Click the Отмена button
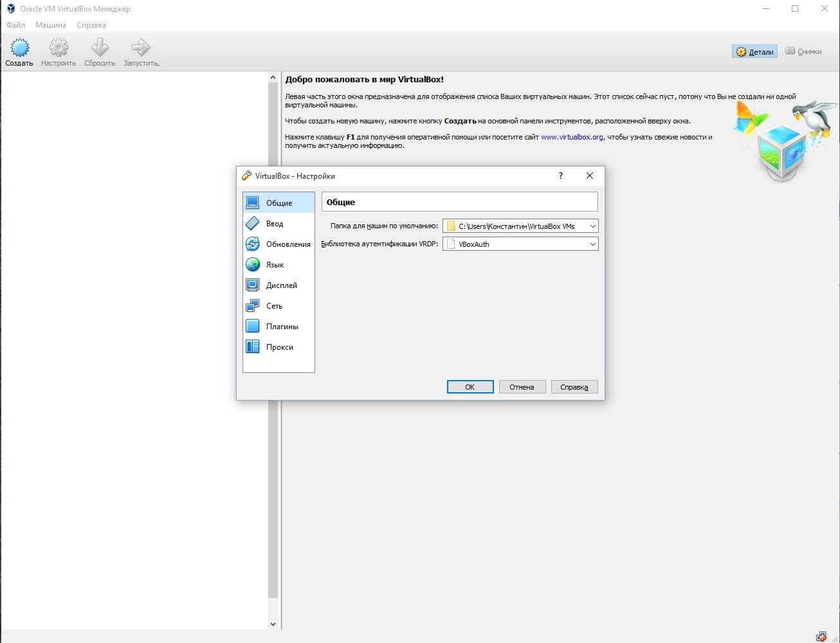This screenshot has width=840, height=643. (522, 386)
